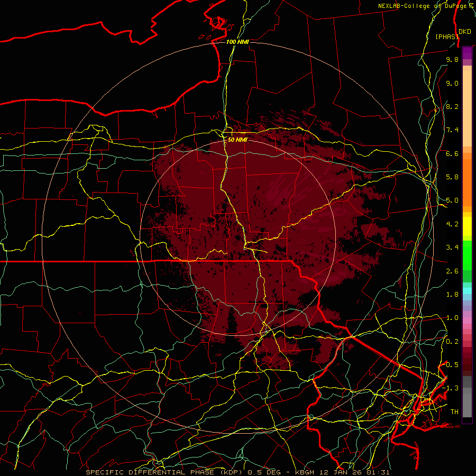Click the purple top segment of the color bar
Viewport: 476px width, 476px height.
point(467,53)
